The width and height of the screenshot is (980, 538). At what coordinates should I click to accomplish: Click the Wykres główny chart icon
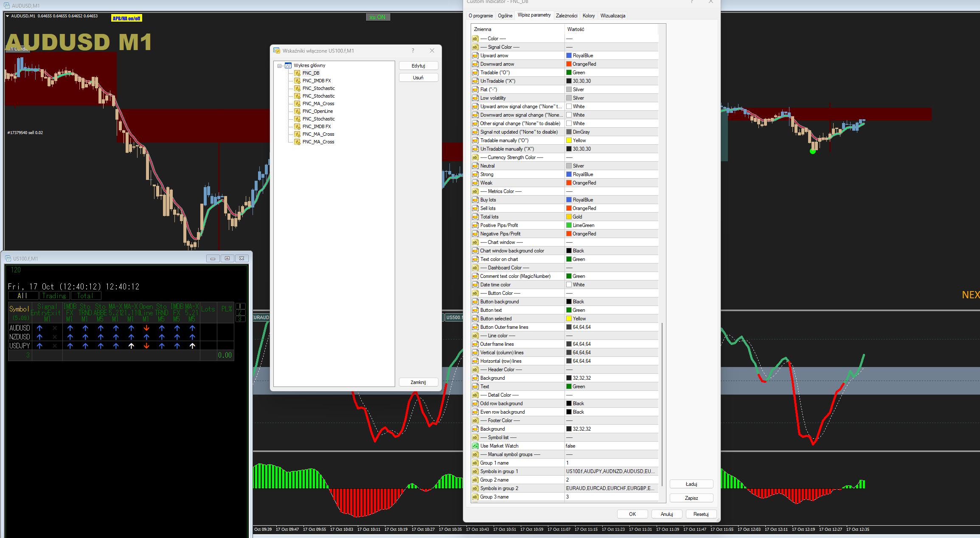(289, 65)
